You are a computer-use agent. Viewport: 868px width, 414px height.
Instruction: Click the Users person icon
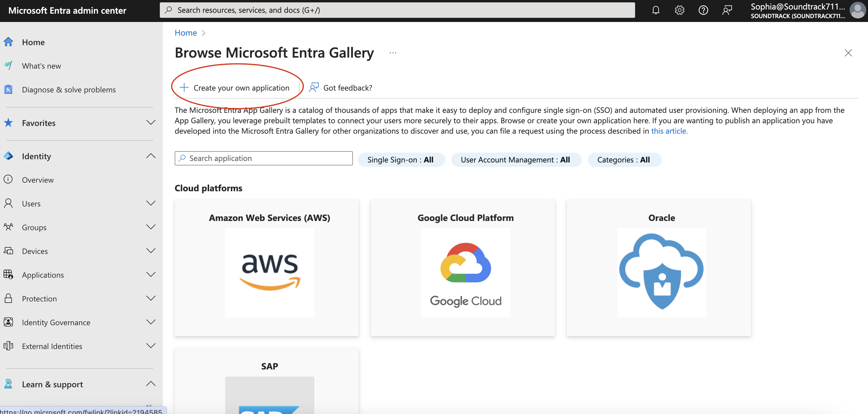click(x=8, y=203)
